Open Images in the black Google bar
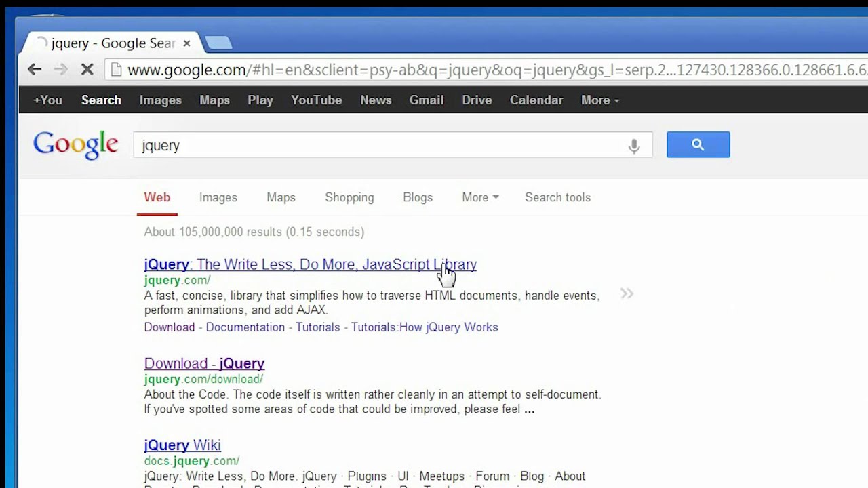The image size is (868, 488). (160, 100)
